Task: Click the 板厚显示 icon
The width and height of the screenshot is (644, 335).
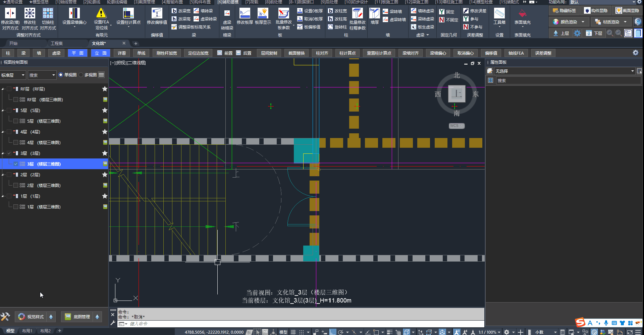Action: click(263, 13)
